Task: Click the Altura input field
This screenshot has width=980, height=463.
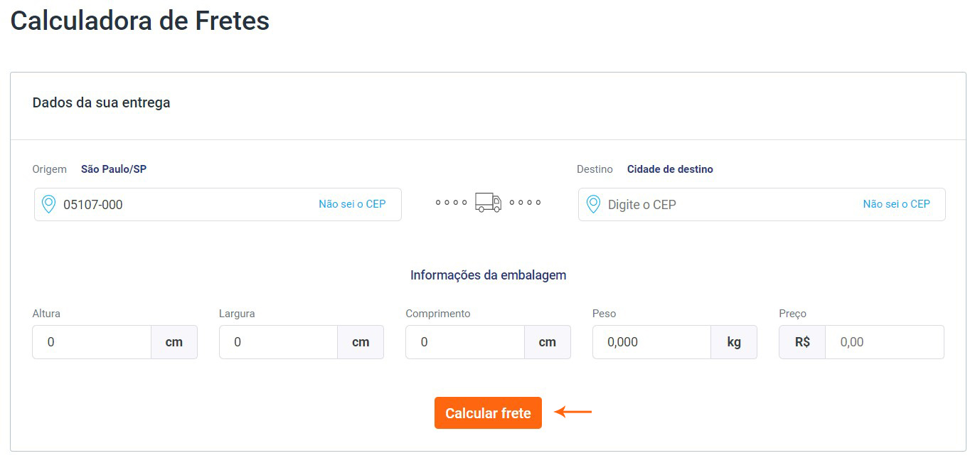Action: (x=92, y=342)
